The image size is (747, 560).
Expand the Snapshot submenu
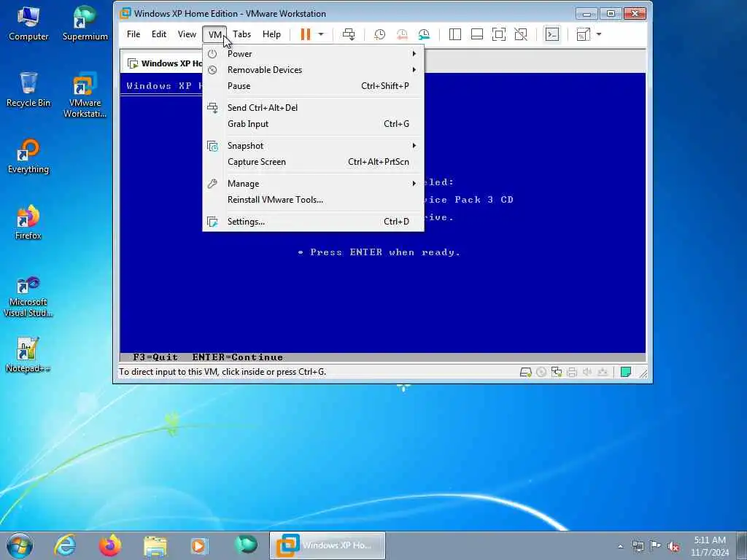point(313,146)
